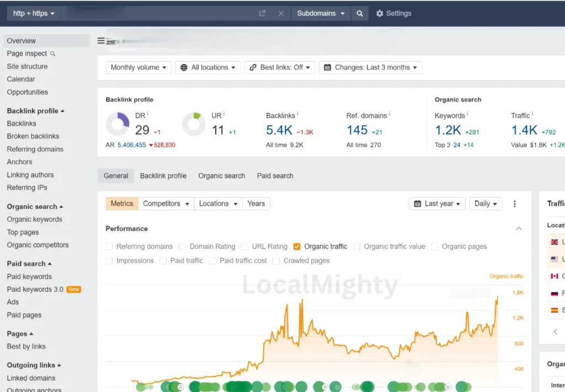Click the 5.4K backlinks value
This screenshot has height=392, width=565.
pyautogui.click(x=279, y=130)
